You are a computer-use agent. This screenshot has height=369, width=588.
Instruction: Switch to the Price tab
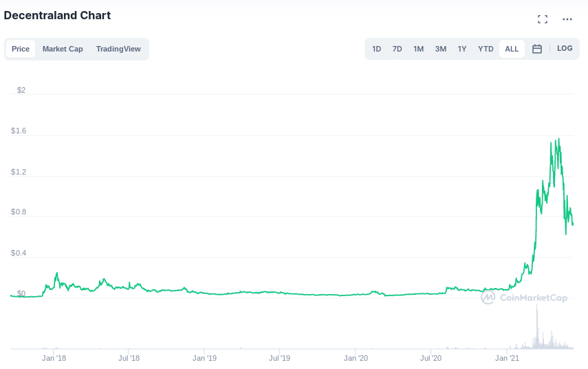tap(21, 49)
